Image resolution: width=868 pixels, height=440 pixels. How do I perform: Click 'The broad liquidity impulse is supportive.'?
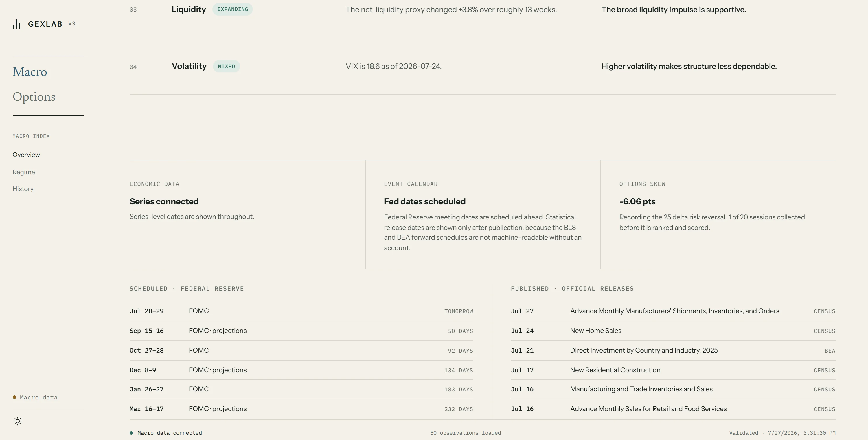(674, 10)
